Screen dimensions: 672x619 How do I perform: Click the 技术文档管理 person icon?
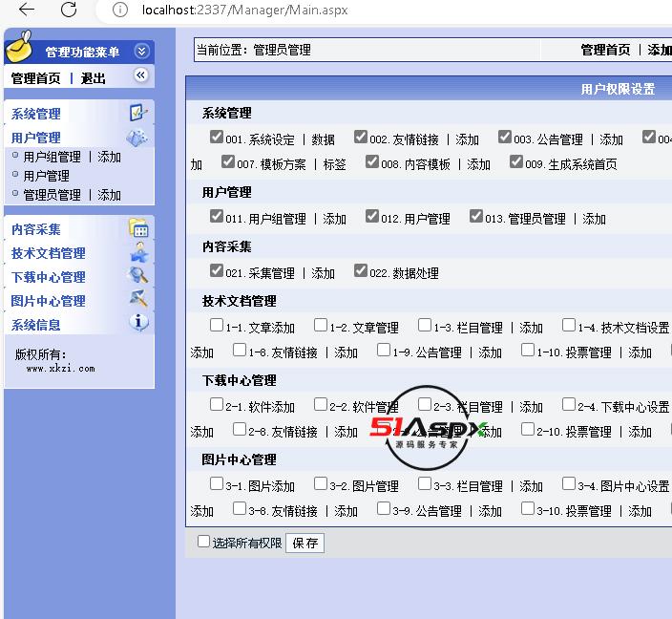point(139,252)
